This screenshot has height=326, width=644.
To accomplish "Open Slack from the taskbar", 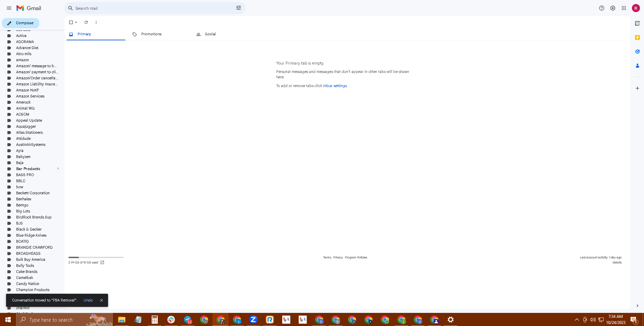I will [x=171, y=320].
